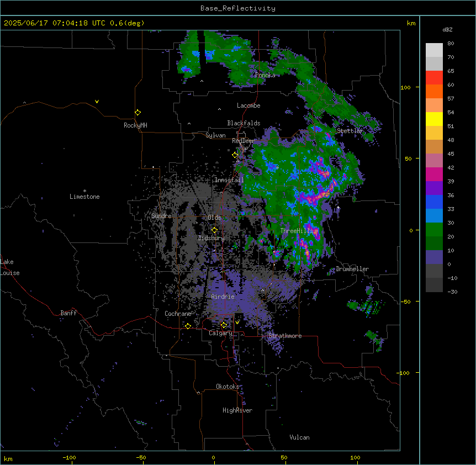
Task: Select the white top swatch of dBZ legend
Action: click(x=434, y=50)
